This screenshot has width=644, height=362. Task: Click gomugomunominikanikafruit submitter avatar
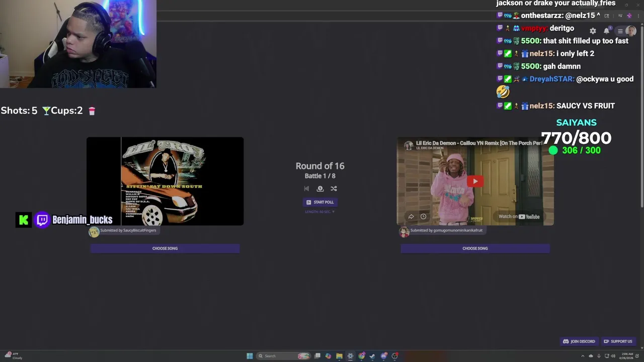tap(405, 231)
